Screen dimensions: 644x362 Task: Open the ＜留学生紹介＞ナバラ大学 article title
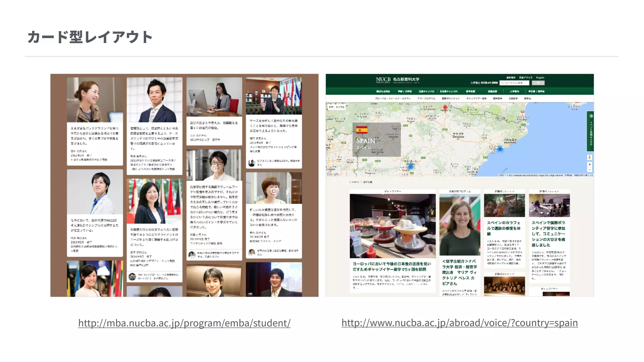coord(459,272)
